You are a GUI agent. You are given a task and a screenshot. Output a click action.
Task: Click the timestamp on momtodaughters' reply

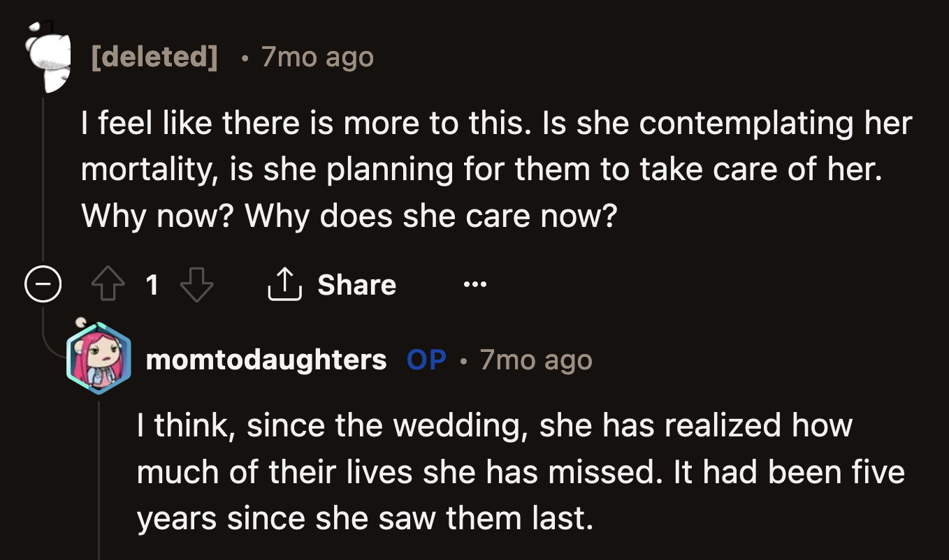click(x=535, y=360)
